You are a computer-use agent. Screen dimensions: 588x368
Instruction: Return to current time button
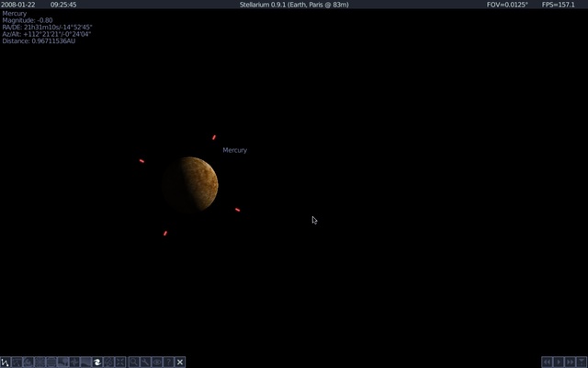coord(582,362)
